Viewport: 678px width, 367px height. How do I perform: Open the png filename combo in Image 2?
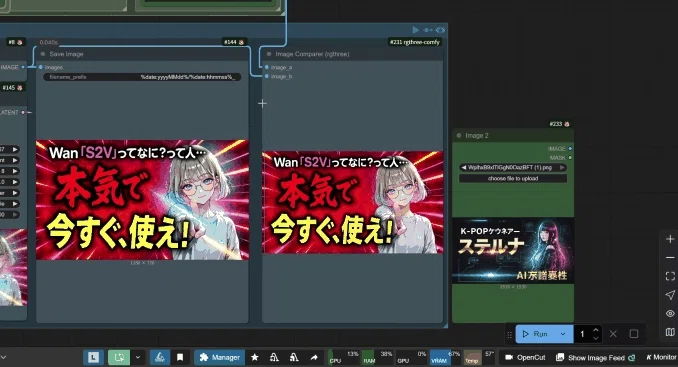coord(513,167)
